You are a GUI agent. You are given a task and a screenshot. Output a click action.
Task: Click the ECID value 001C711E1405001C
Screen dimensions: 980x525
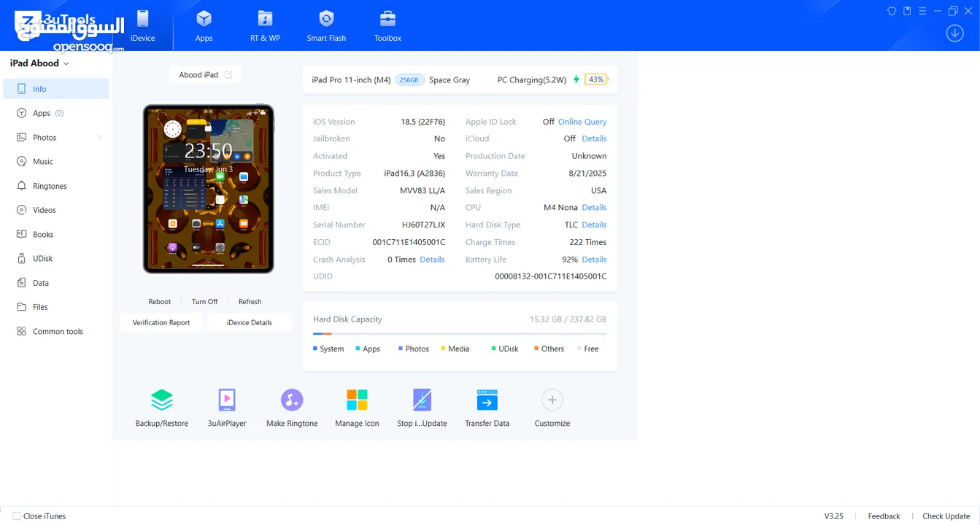pos(409,242)
